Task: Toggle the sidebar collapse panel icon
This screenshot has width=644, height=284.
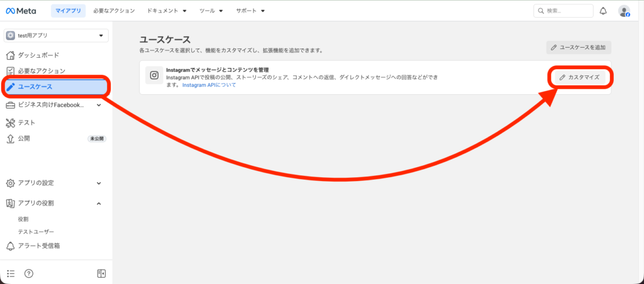Action: [x=101, y=273]
